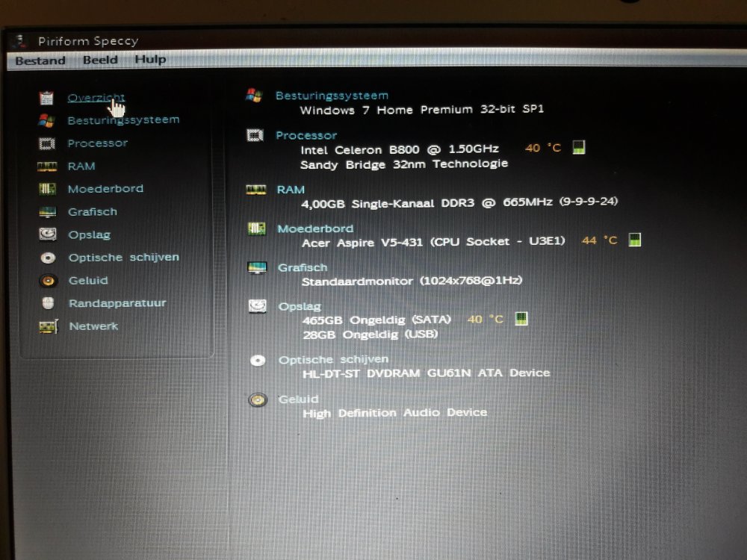Click the RAM icon in the summary panel
This screenshot has height=560, width=747.
[x=255, y=190]
